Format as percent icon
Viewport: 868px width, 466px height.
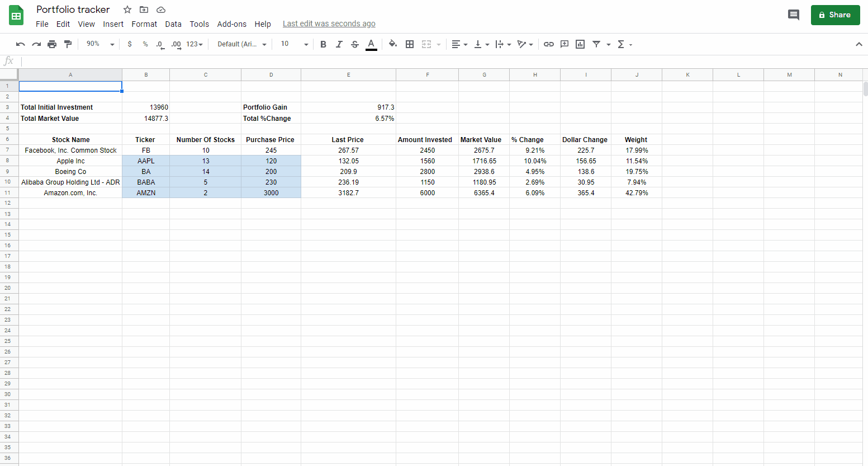tap(145, 44)
